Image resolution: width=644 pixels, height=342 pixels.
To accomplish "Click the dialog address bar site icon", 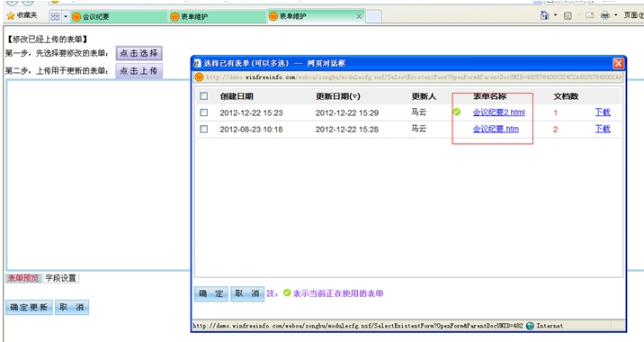I will click(199, 76).
